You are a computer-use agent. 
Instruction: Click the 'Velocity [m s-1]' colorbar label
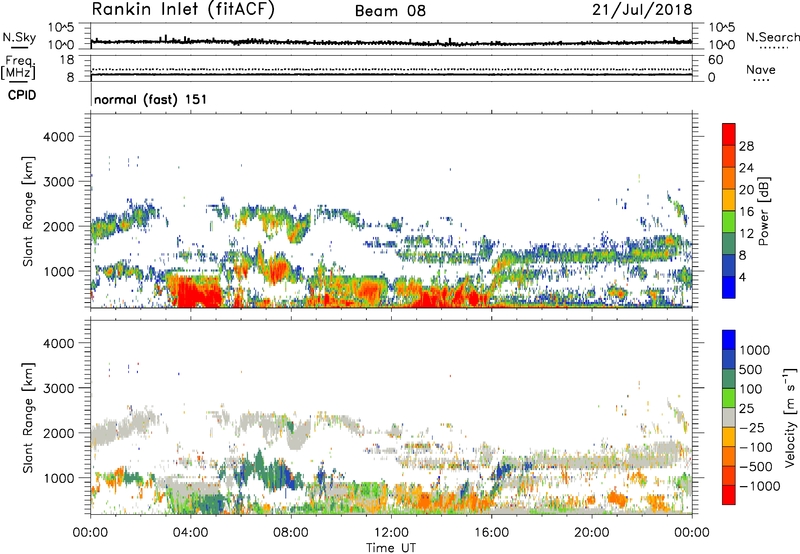[790, 417]
